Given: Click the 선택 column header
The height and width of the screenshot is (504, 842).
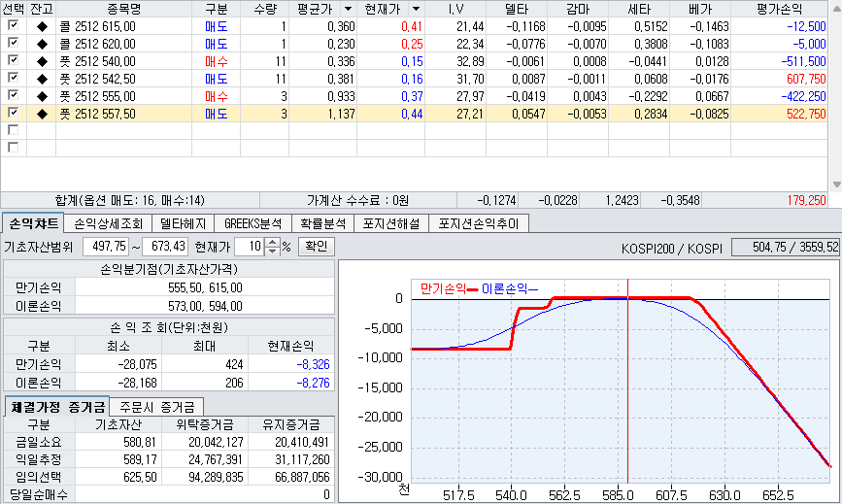Looking at the screenshot, I should click(x=14, y=9).
